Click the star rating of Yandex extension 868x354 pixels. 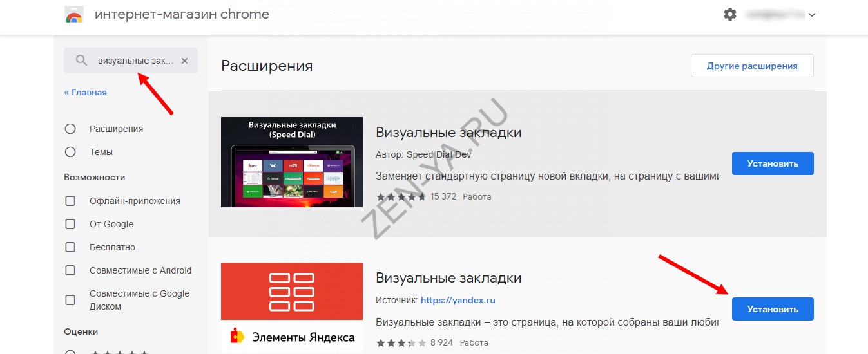click(x=401, y=343)
